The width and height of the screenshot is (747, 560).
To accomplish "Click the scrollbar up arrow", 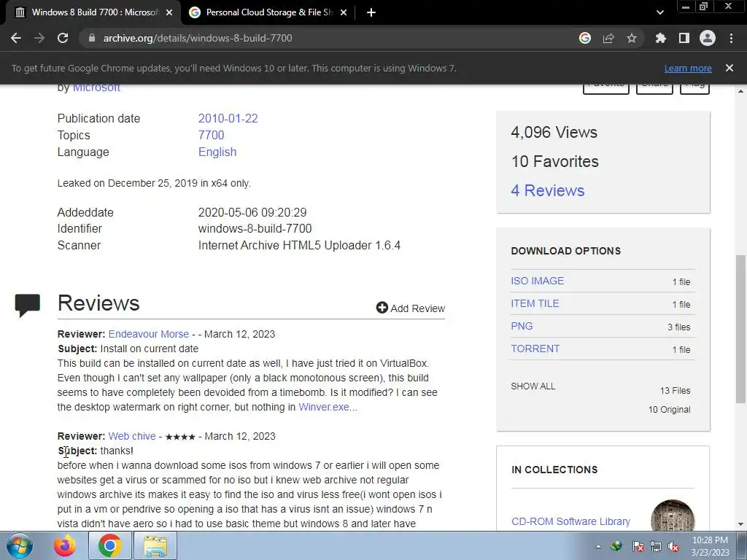I will pos(741,90).
